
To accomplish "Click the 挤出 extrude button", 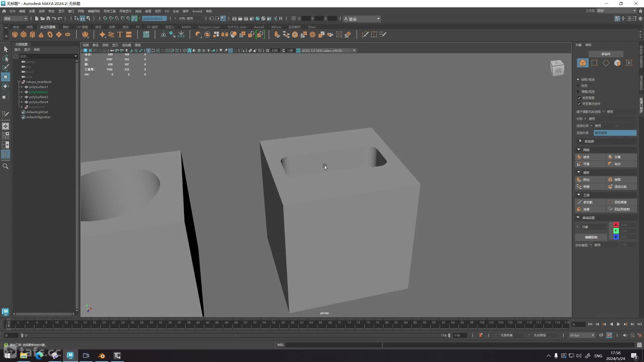I will tap(591, 180).
